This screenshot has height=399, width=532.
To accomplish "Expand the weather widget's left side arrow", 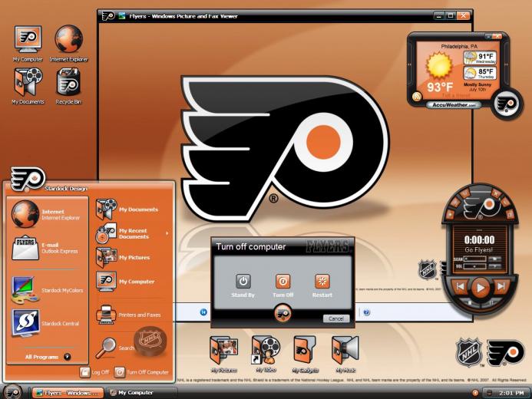I will [409, 64].
